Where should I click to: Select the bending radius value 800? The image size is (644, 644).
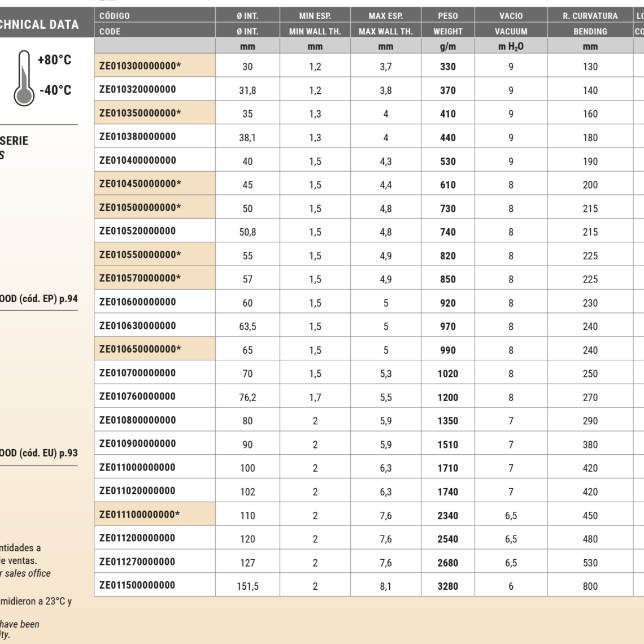(590, 586)
